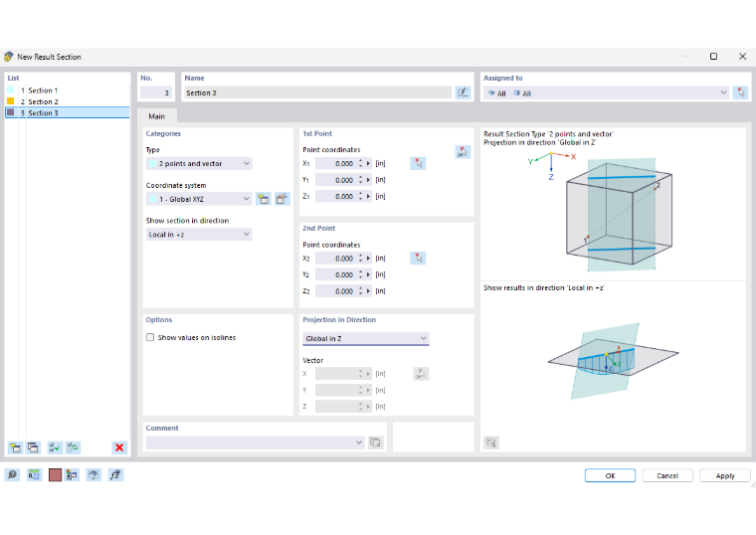The width and height of the screenshot is (756, 535).
Task: Close the New Result Section dialog
Action: [x=742, y=57]
